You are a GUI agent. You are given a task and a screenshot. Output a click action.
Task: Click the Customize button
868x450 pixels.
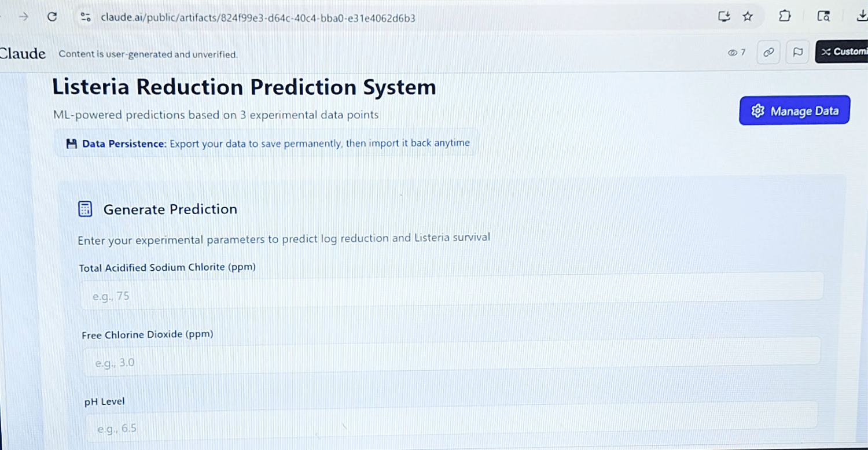coord(843,51)
